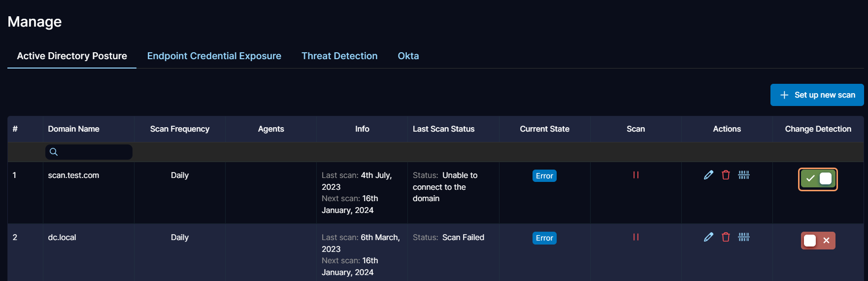Delete the dc.local scan
The height and width of the screenshot is (281, 868).
point(726,237)
